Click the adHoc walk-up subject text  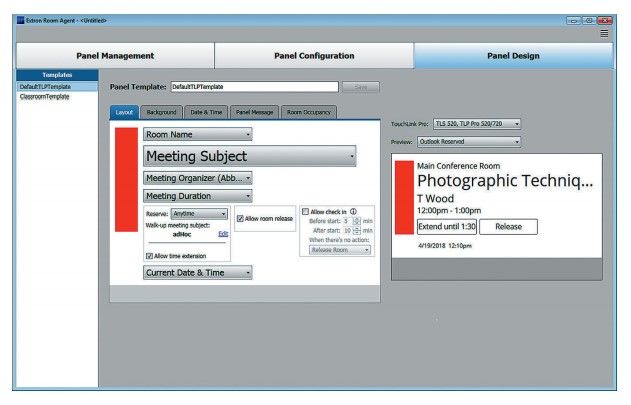coord(181,234)
